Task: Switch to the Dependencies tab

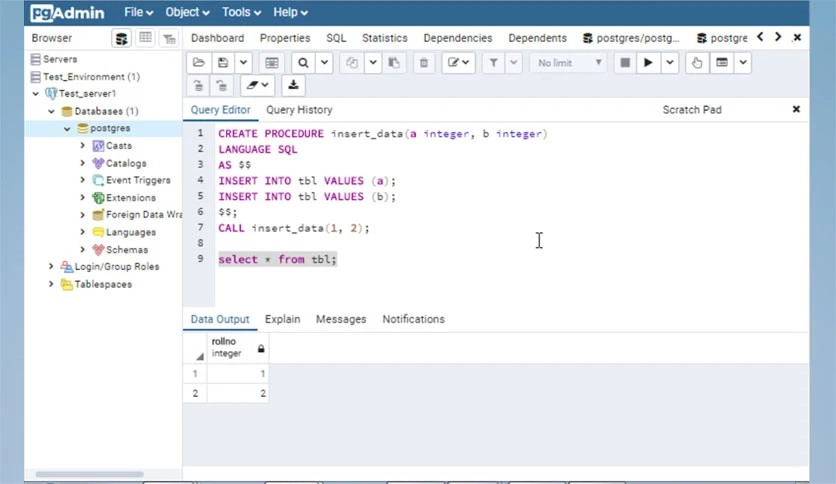Action: pyautogui.click(x=457, y=38)
